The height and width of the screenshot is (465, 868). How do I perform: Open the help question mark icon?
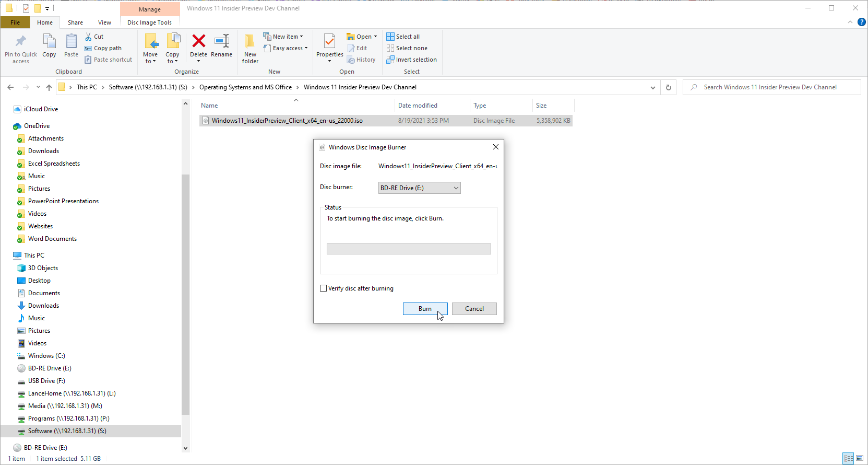tap(862, 22)
